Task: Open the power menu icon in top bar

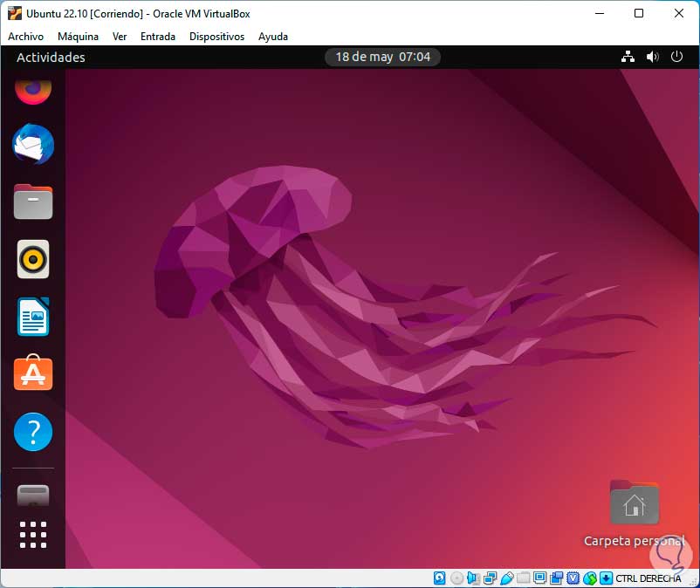Action: click(x=676, y=57)
